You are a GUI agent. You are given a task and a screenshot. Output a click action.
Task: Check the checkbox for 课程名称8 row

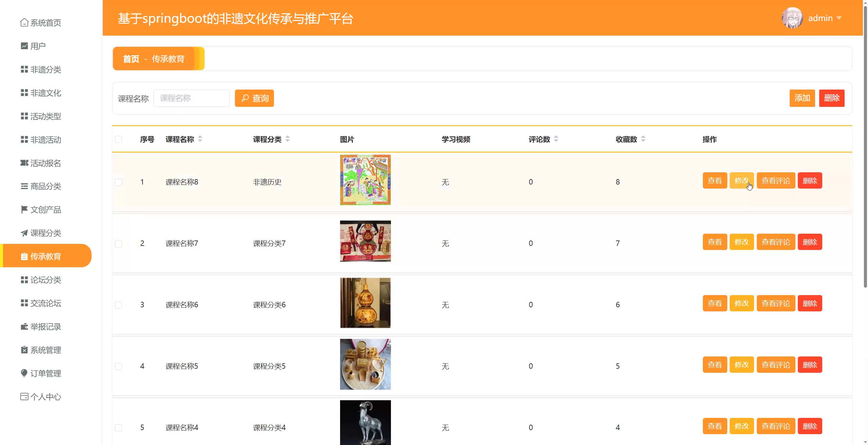coord(118,182)
